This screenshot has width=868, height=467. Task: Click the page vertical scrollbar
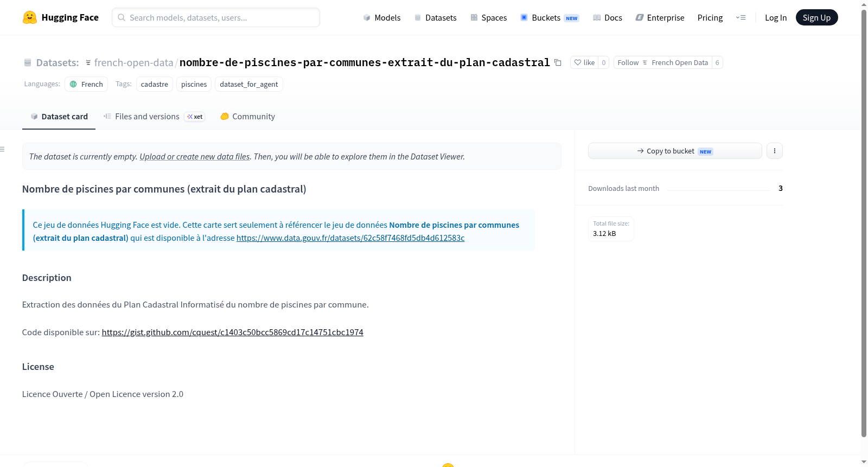(864, 222)
